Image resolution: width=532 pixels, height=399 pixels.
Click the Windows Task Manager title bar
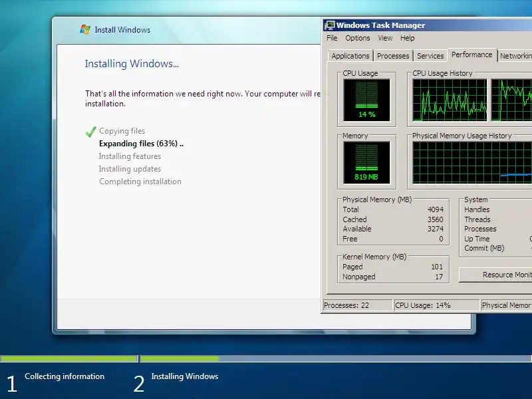[x=428, y=25]
